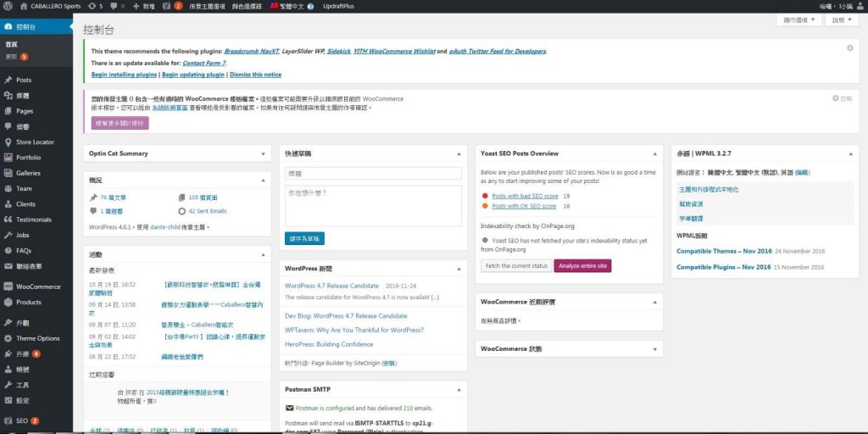Open the updates icon showing 5 in admin bar
This screenshot has height=434, width=868.
coord(95,6)
